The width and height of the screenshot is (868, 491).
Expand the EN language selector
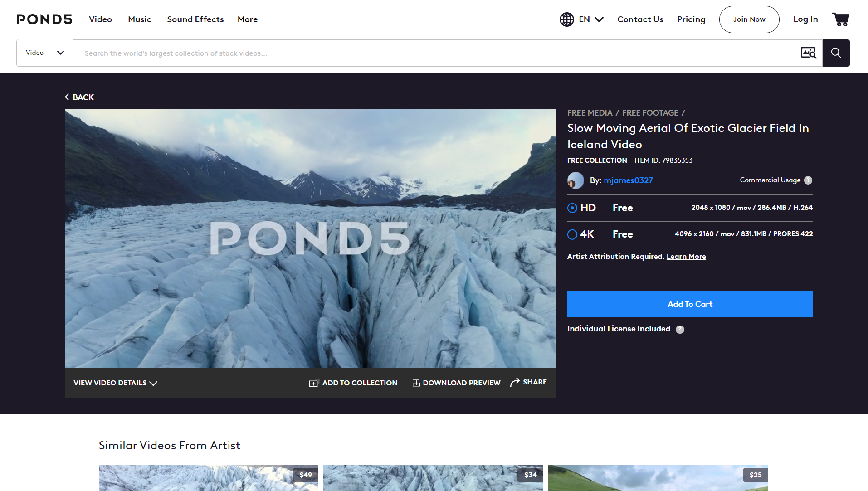pos(591,19)
